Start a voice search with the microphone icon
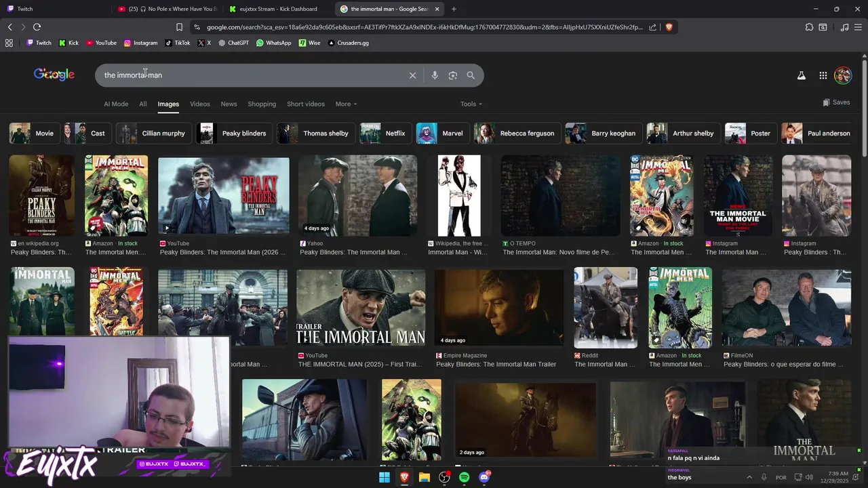This screenshot has width=868, height=488. [435, 75]
